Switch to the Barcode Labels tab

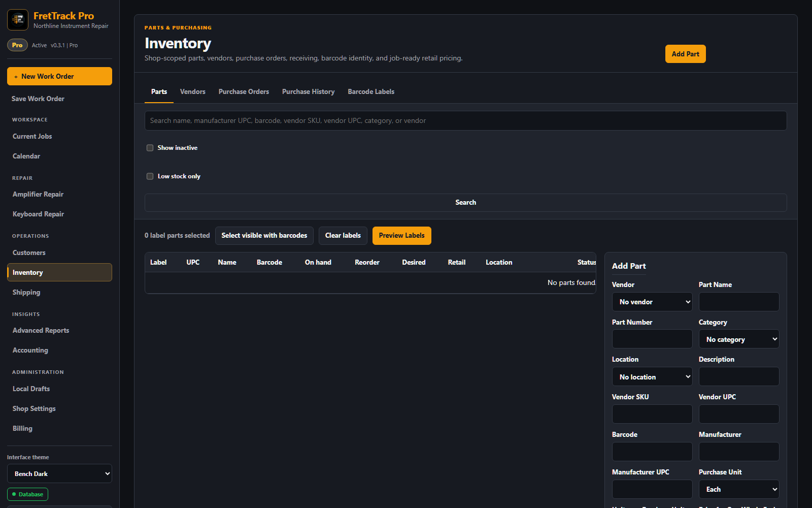(x=371, y=92)
